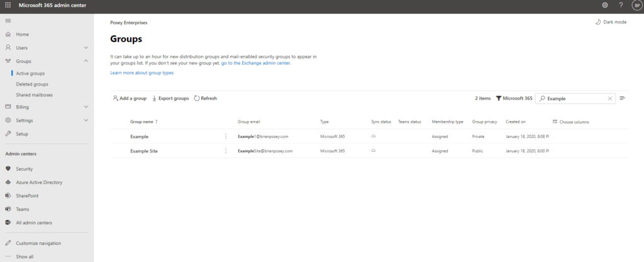Go to Shared mailboxes

(x=35, y=94)
